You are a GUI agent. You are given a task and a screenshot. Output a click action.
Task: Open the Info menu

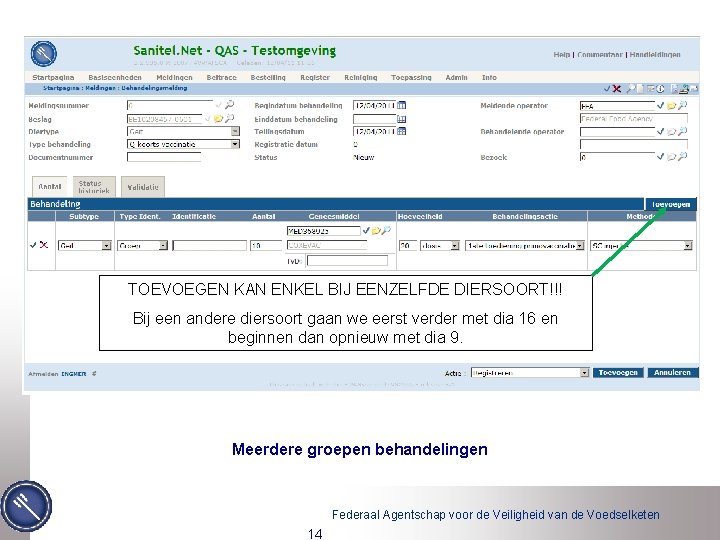click(489, 78)
